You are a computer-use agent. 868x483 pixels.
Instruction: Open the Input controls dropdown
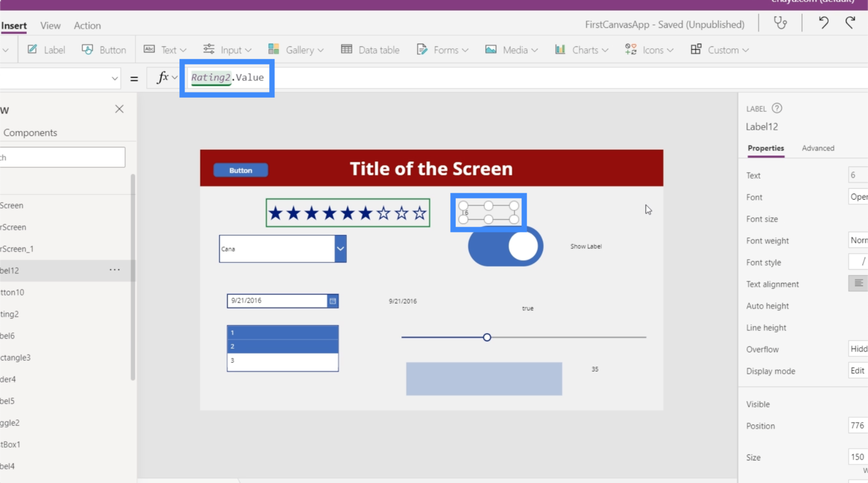[227, 50]
